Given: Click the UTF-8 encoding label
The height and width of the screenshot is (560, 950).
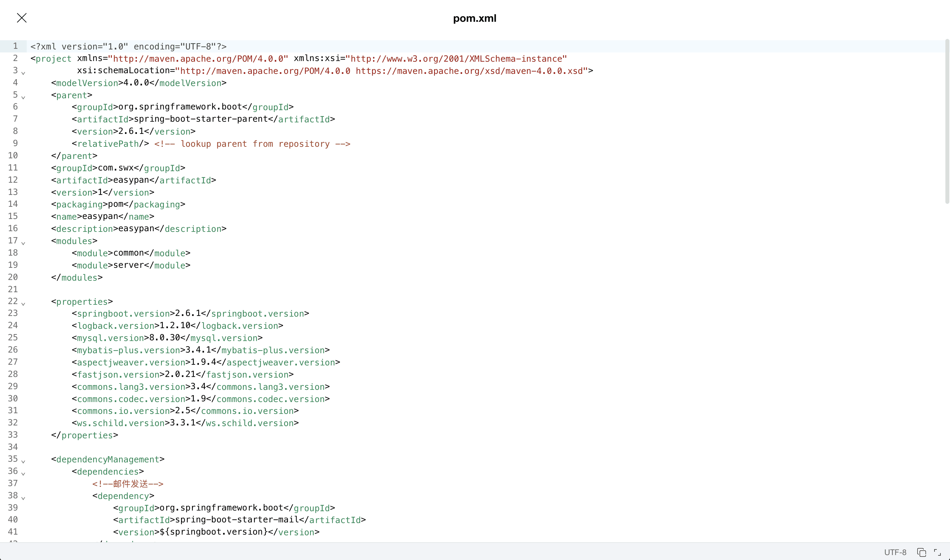Looking at the screenshot, I should point(895,552).
